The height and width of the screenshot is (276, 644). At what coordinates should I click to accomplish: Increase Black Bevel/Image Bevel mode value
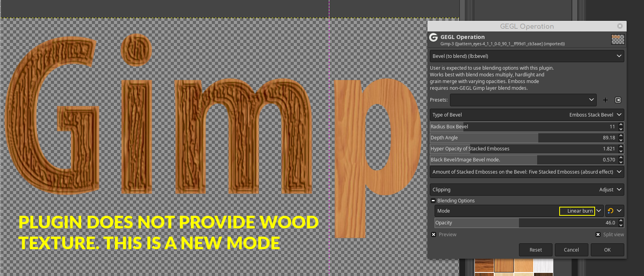[621, 157]
